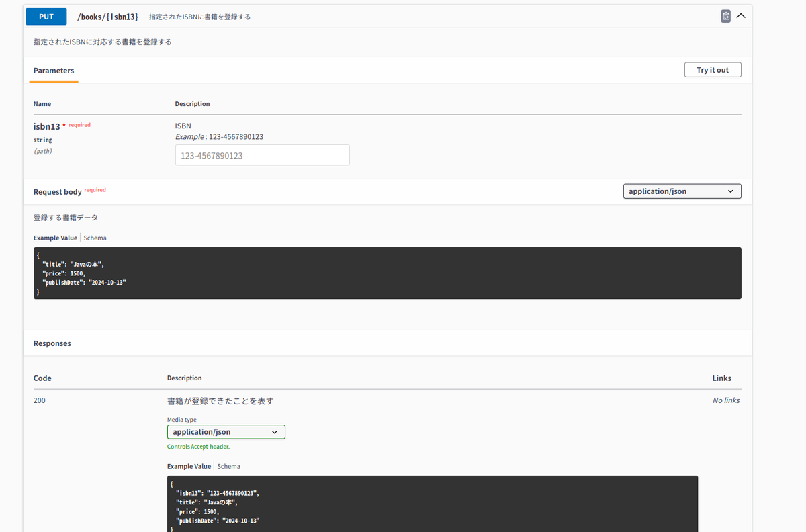Copy the endpoint path to clipboard
Image resolution: width=806 pixels, height=532 pixels.
coord(725,15)
